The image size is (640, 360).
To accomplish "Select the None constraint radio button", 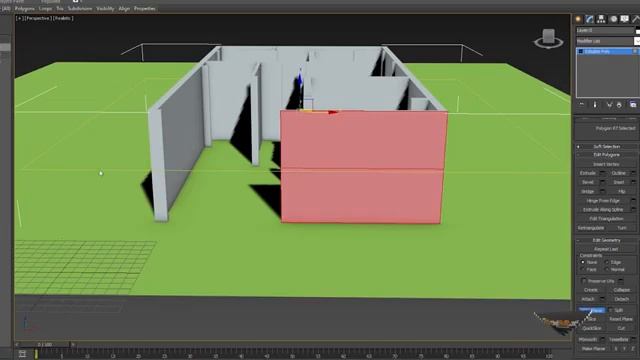I will [582, 262].
